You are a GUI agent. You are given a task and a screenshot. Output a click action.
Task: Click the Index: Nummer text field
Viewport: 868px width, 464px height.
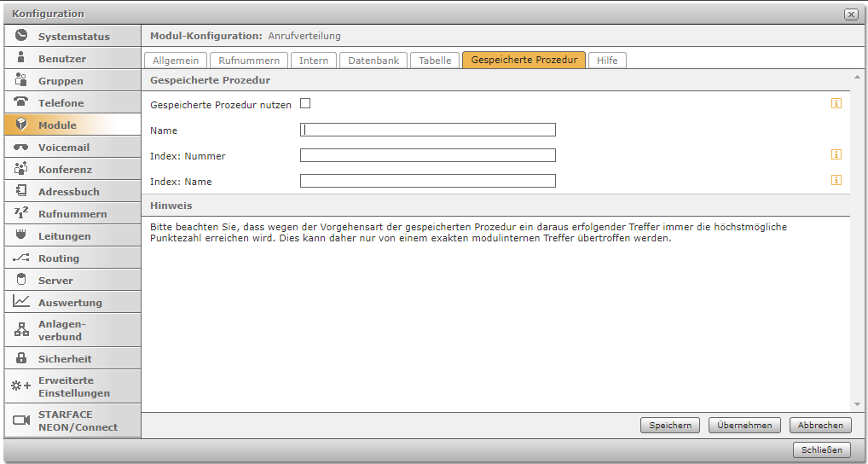[x=428, y=155]
